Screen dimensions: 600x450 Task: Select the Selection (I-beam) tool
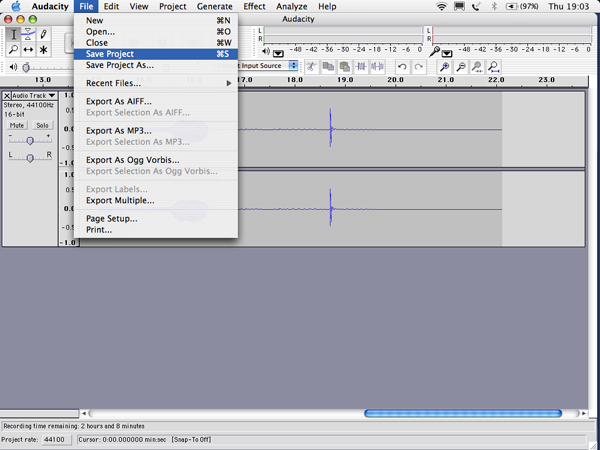pos(13,34)
